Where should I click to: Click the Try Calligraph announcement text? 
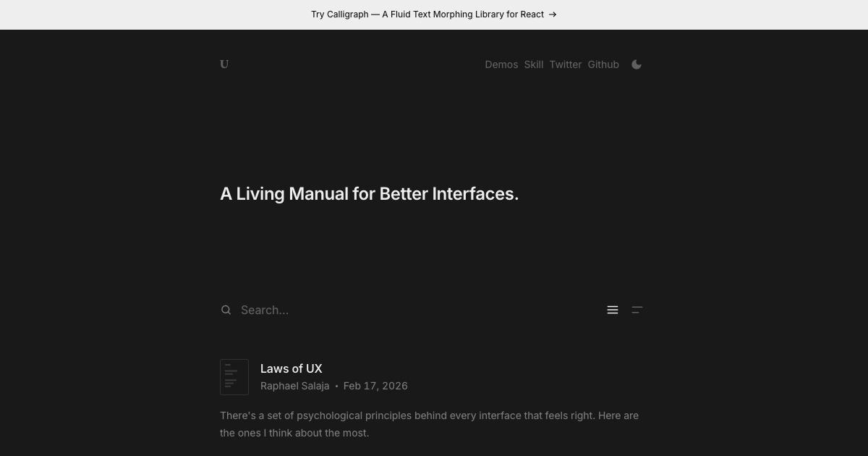(427, 14)
